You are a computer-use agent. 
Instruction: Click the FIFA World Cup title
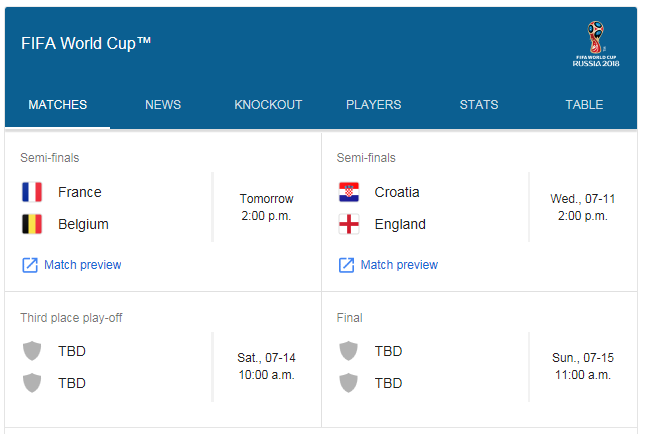(86, 43)
